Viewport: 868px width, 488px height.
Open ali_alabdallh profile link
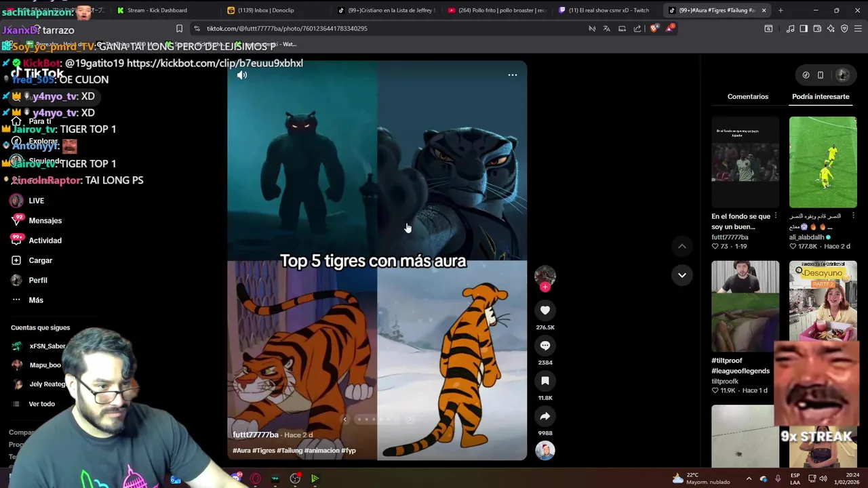(x=806, y=238)
